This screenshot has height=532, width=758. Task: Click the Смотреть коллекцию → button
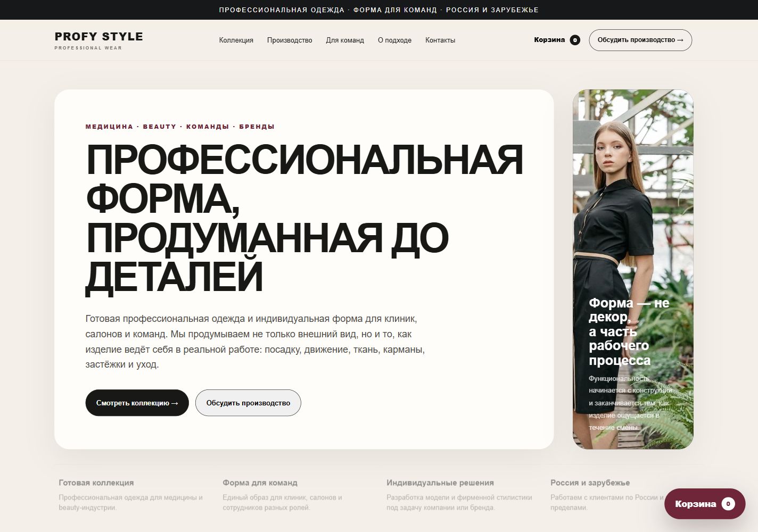point(137,403)
